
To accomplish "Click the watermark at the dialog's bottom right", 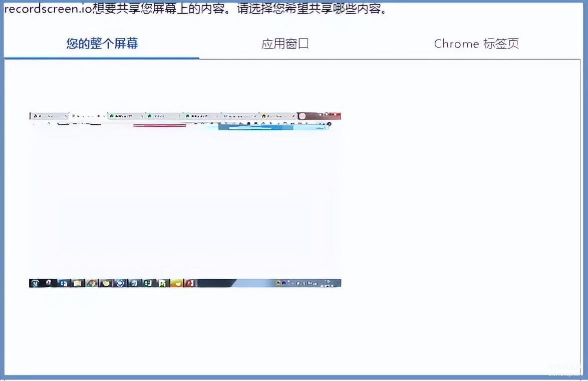I will point(565,369).
